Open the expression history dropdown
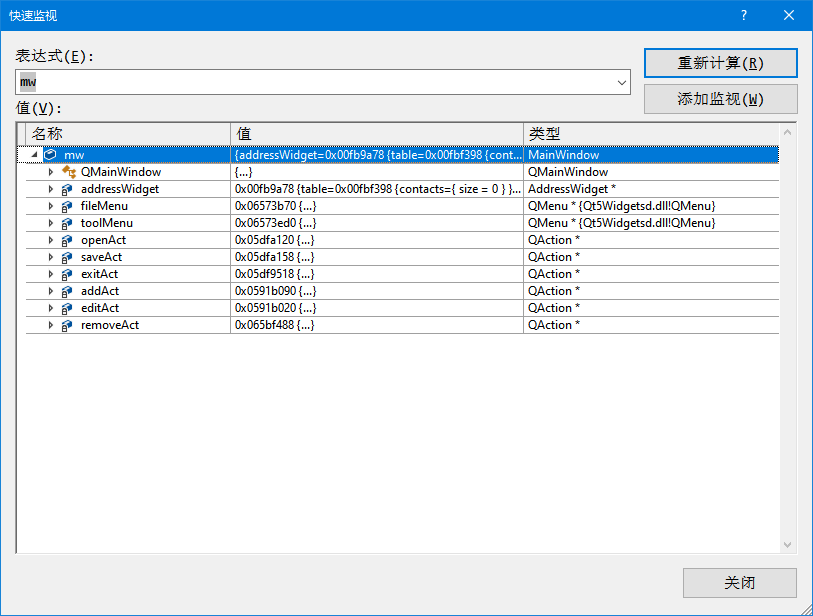The width and height of the screenshot is (813, 616). (x=622, y=82)
